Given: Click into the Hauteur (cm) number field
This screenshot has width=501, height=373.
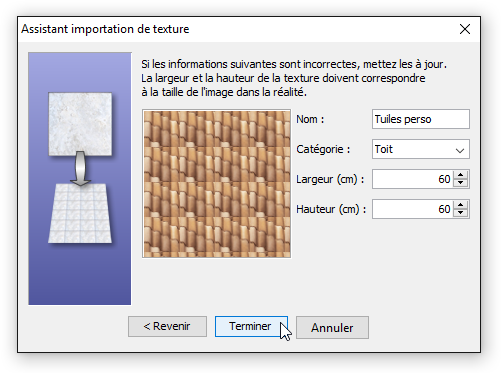Looking at the screenshot, I should click(x=413, y=209).
